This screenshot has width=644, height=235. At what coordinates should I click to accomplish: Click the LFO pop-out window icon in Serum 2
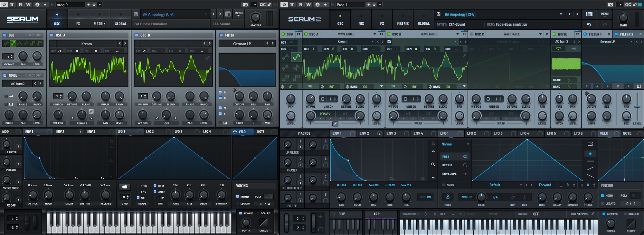(590, 144)
